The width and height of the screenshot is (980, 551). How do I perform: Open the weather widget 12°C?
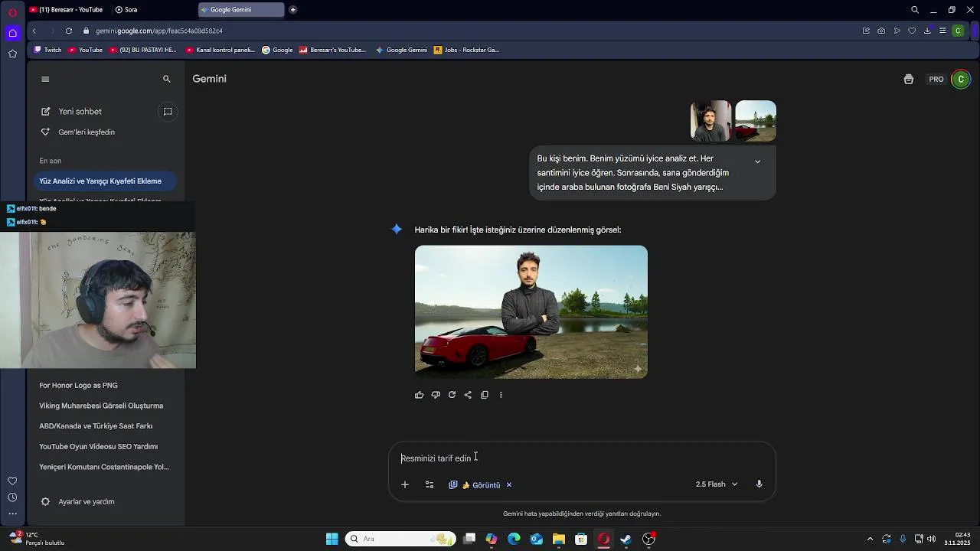(37, 539)
